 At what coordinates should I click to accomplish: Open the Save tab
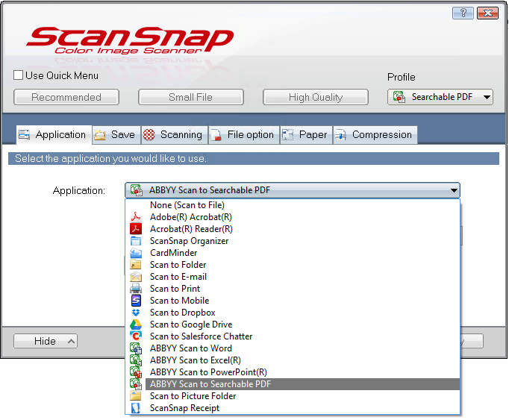pyautogui.click(x=116, y=135)
